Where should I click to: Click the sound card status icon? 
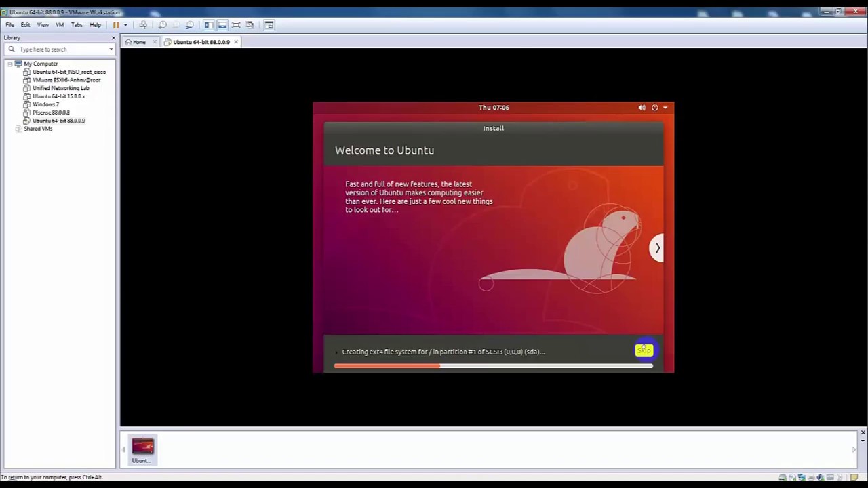pyautogui.click(x=821, y=477)
